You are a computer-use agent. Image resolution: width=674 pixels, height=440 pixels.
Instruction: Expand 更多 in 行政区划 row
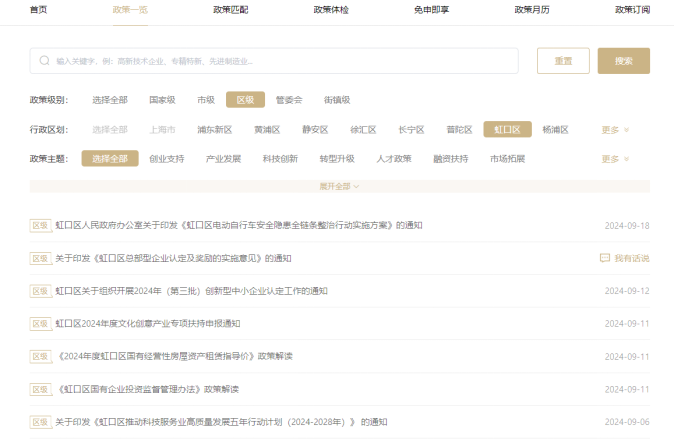click(615, 130)
